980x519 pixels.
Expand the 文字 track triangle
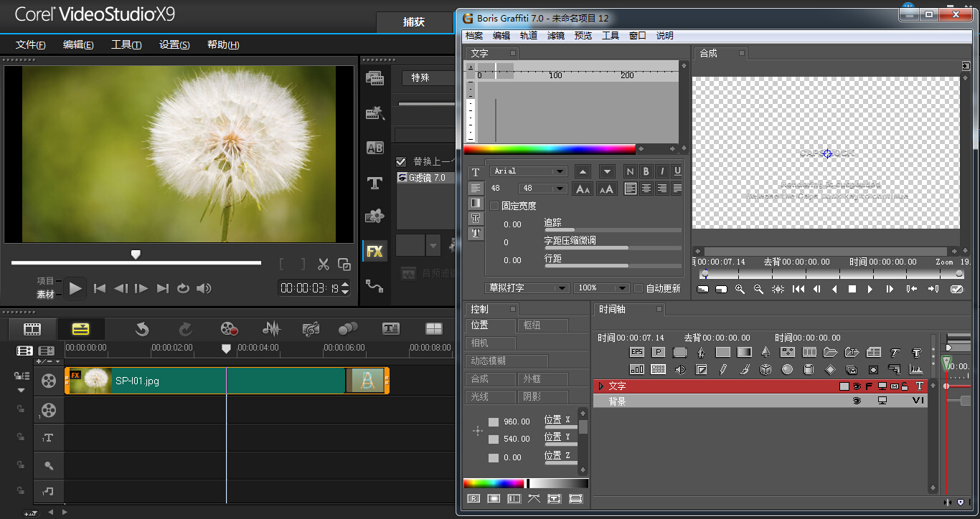601,386
